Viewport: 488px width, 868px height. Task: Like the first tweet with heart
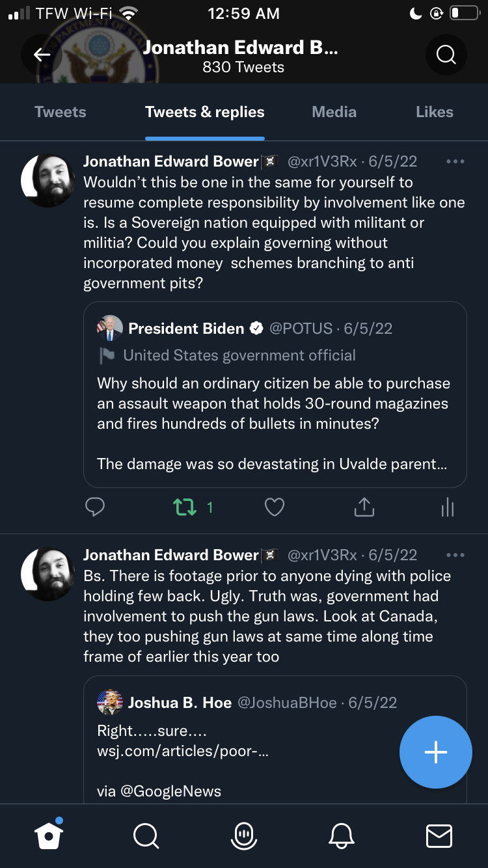coord(274,507)
